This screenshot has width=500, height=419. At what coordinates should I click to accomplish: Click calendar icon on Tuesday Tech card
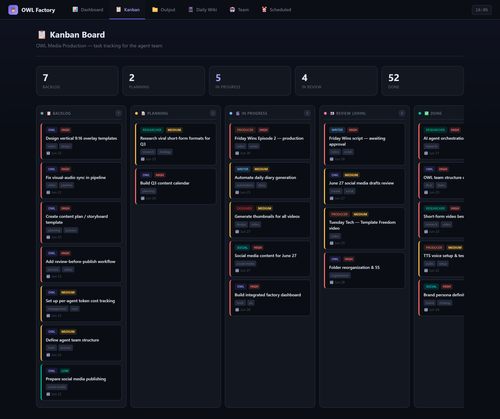[x=331, y=243]
